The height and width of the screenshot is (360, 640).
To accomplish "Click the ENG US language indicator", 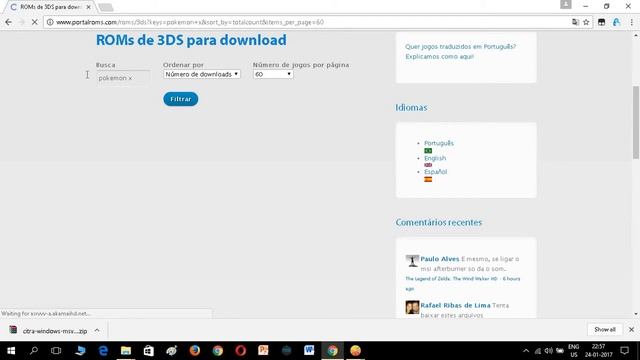I will tap(573, 351).
